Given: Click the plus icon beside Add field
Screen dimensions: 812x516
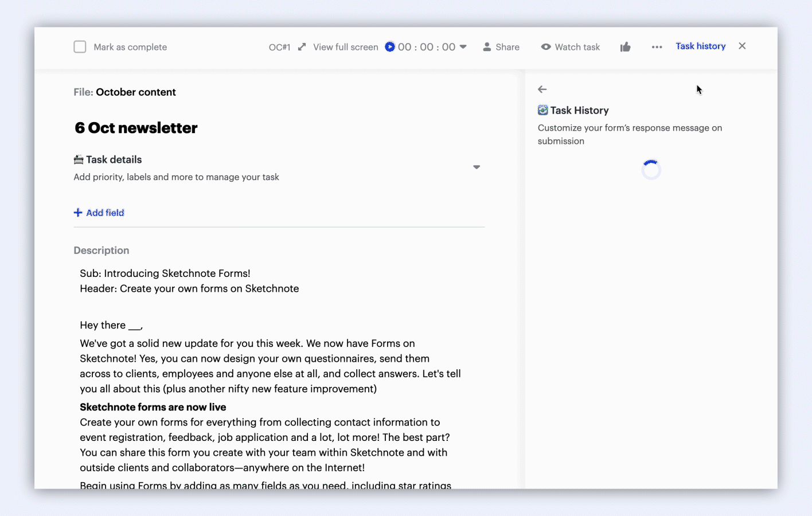Looking at the screenshot, I should tap(78, 213).
